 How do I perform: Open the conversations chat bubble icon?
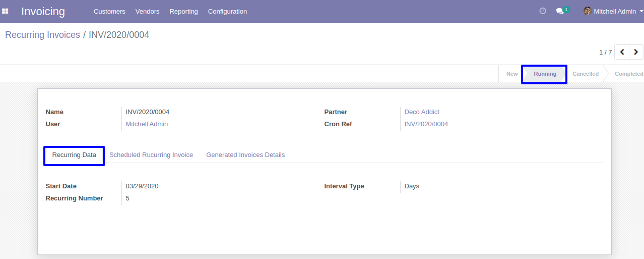(x=560, y=11)
